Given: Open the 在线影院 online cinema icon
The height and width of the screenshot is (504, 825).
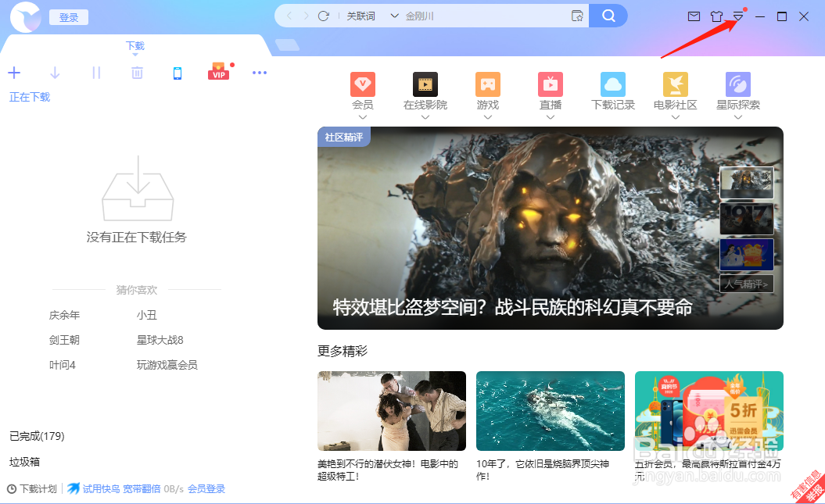Looking at the screenshot, I should tap(425, 84).
